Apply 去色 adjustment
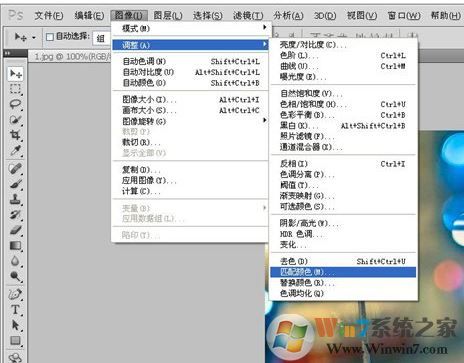Viewport: 464px width, 363px height. [x=343, y=261]
